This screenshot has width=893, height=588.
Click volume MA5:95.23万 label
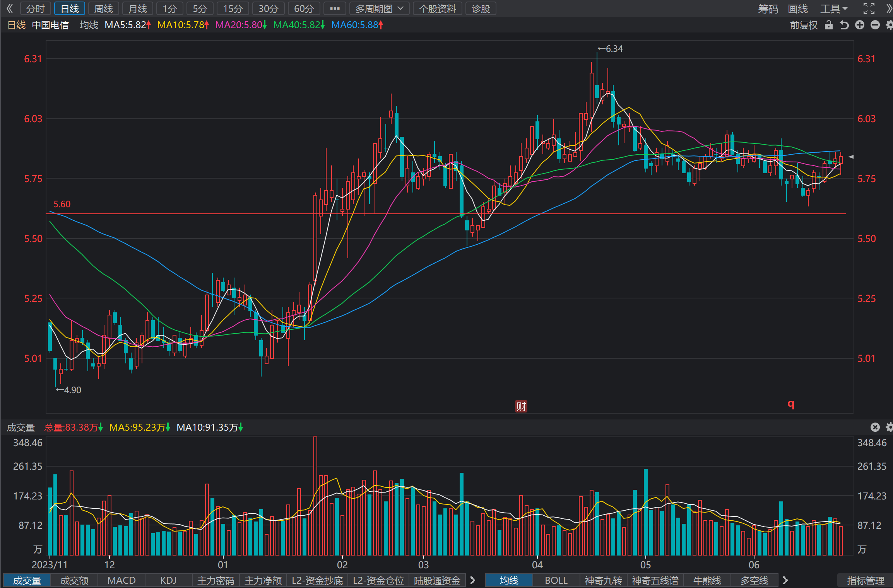click(x=140, y=427)
